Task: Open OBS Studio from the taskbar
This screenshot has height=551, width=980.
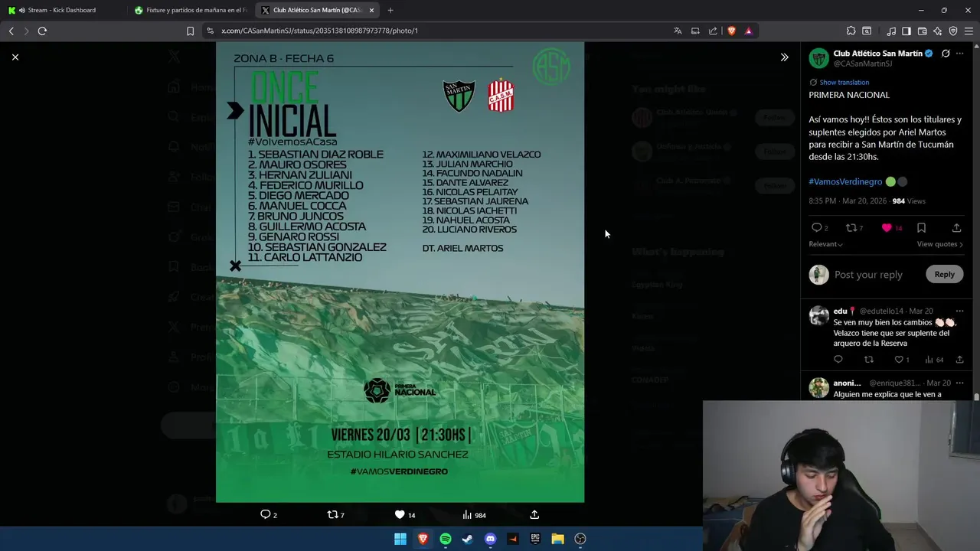Action: pyautogui.click(x=580, y=539)
